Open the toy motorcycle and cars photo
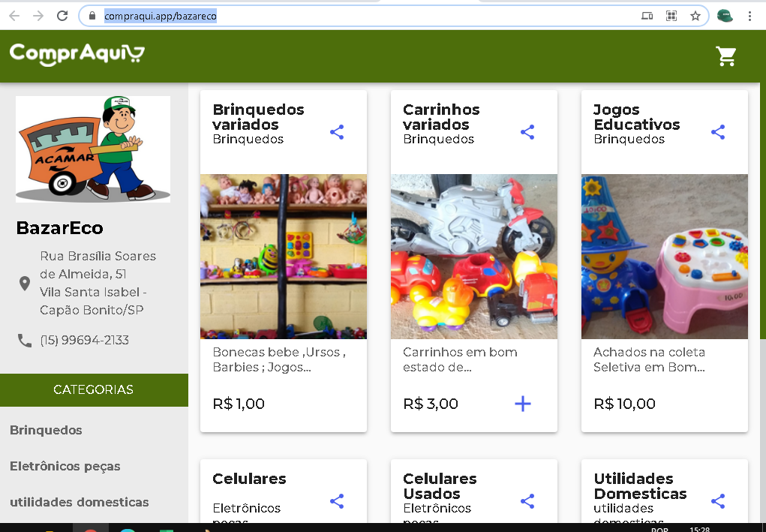The image size is (766, 532). click(x=474, y=257)
